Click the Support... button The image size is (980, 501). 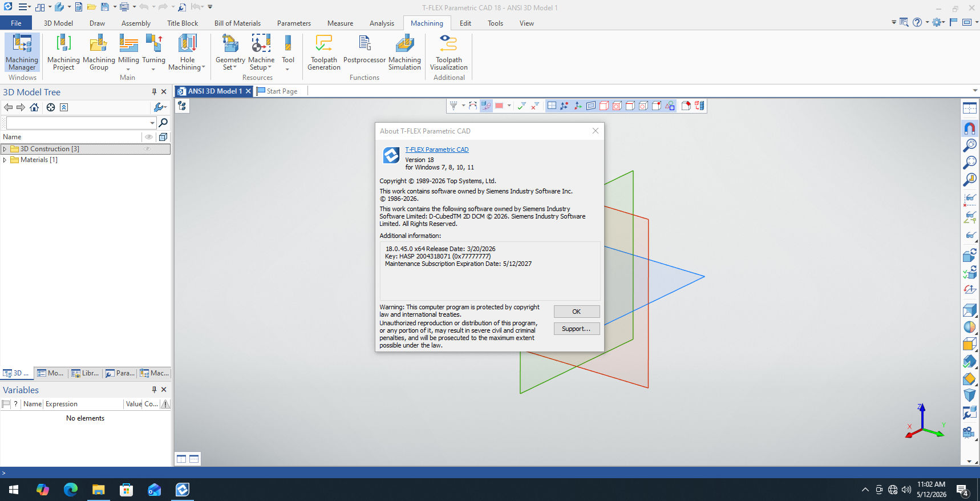pos(577,329)
